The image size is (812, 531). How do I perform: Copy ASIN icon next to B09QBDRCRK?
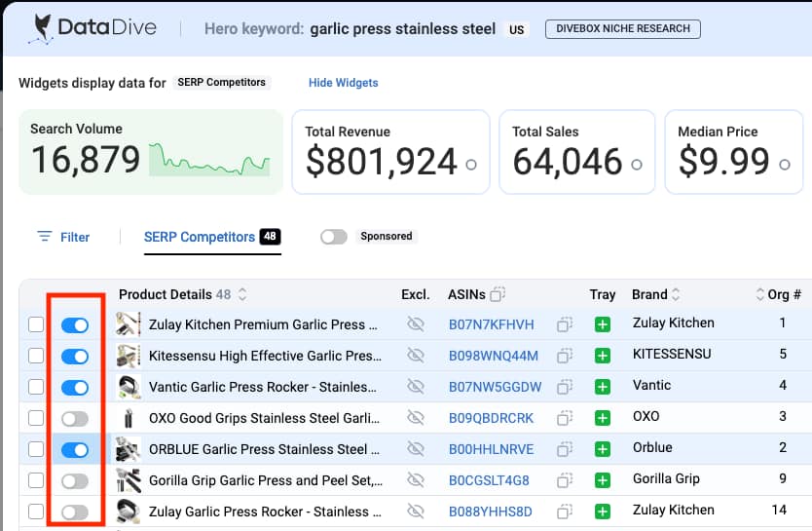(564, 418)
